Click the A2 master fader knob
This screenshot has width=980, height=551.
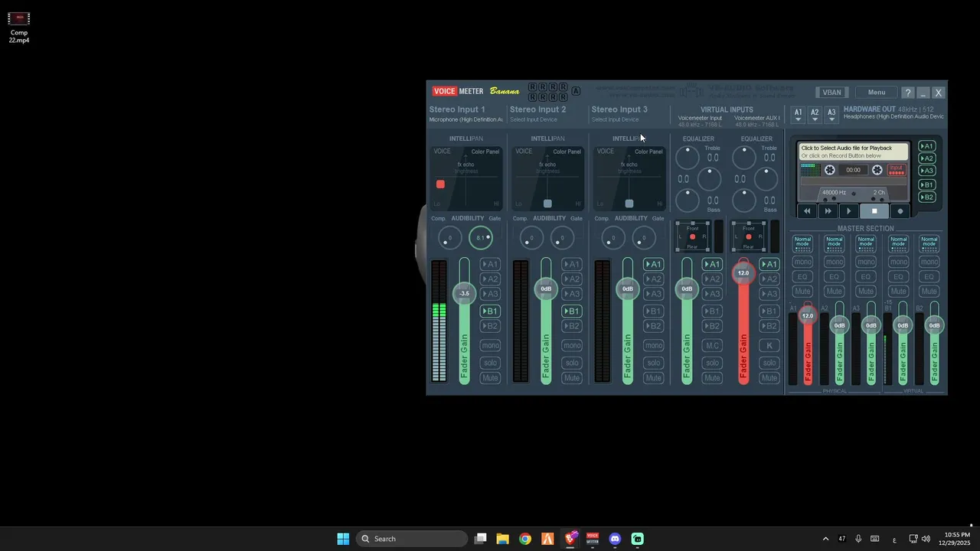(840, 325)
